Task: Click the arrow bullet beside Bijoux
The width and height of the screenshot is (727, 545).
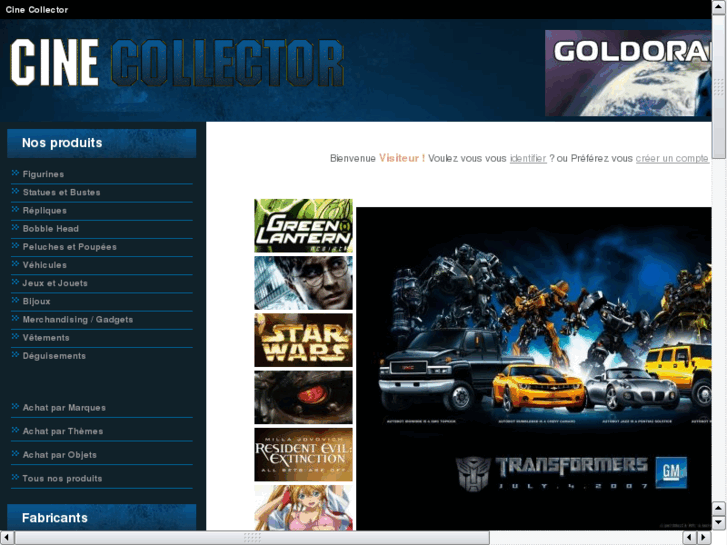Action: (x=15, y=301)
